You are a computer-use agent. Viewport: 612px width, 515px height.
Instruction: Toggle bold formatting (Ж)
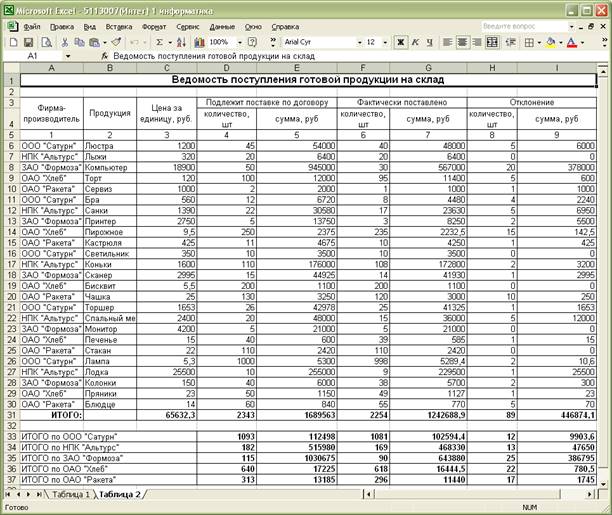pos(400,42)
